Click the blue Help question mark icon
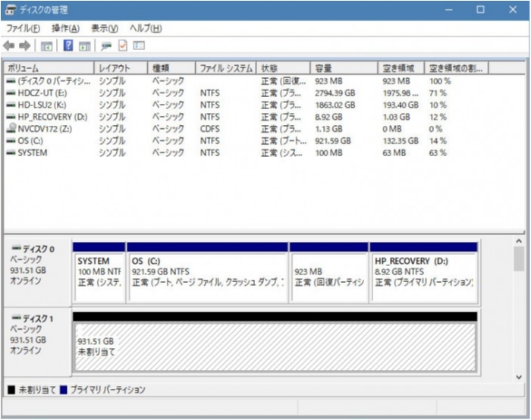 68,46
